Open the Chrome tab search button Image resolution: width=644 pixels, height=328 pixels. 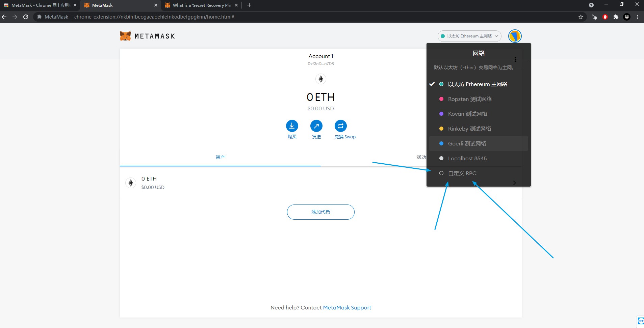coord(591,5)
